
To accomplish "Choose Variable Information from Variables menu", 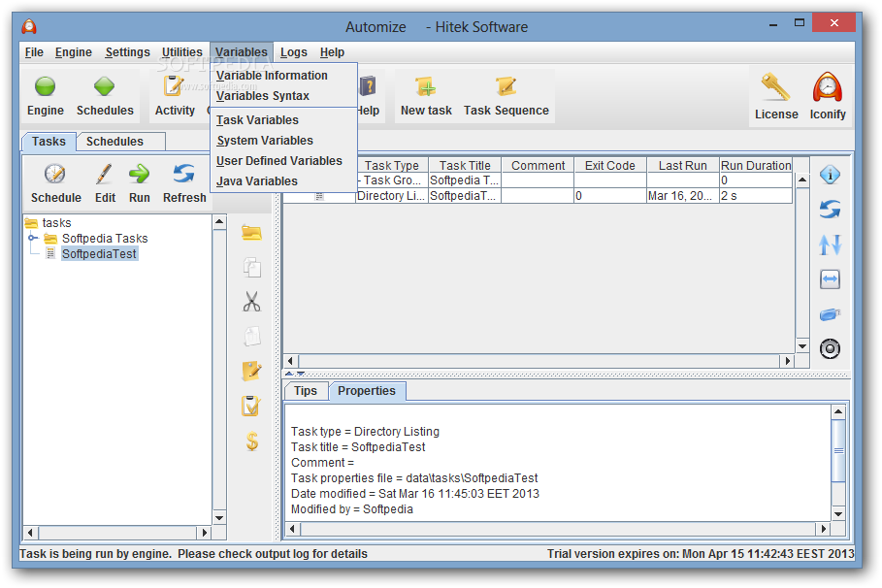I will pos(283,76).
